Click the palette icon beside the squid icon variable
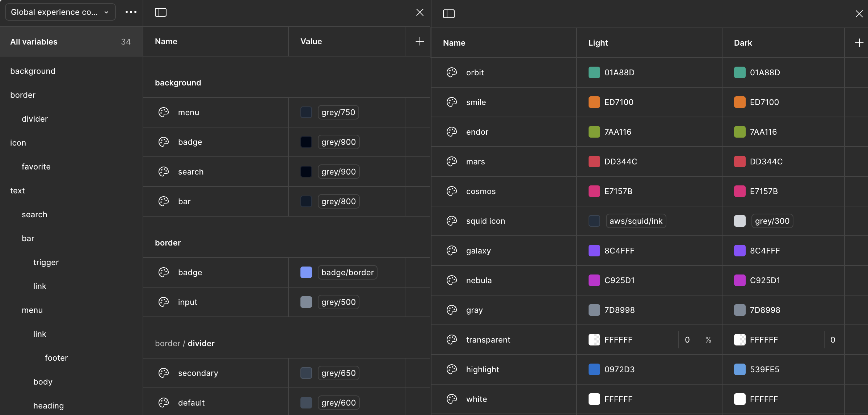Image resolution: width=868 pixels, height=415 pixels. click(452, 221)
